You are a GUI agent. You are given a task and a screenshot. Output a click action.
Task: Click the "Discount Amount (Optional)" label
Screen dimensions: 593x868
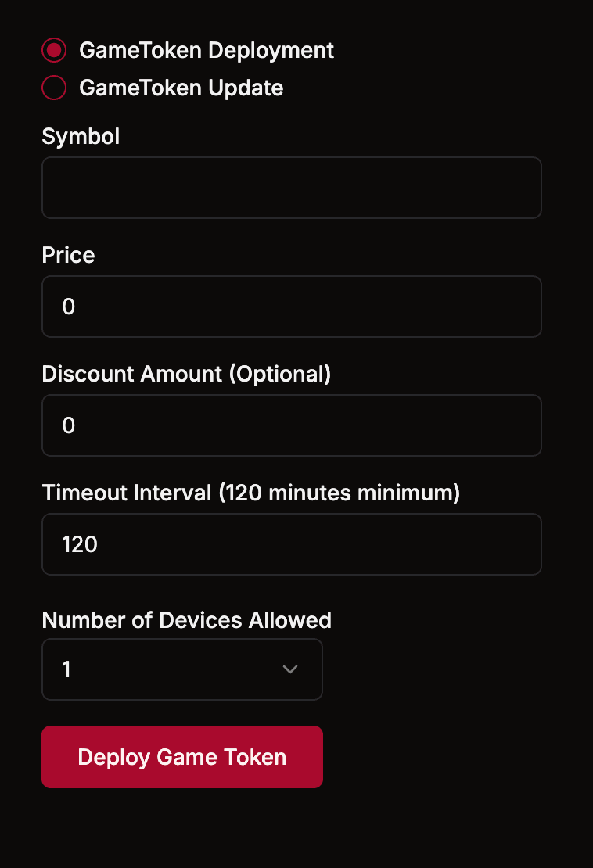coord(187,375)
